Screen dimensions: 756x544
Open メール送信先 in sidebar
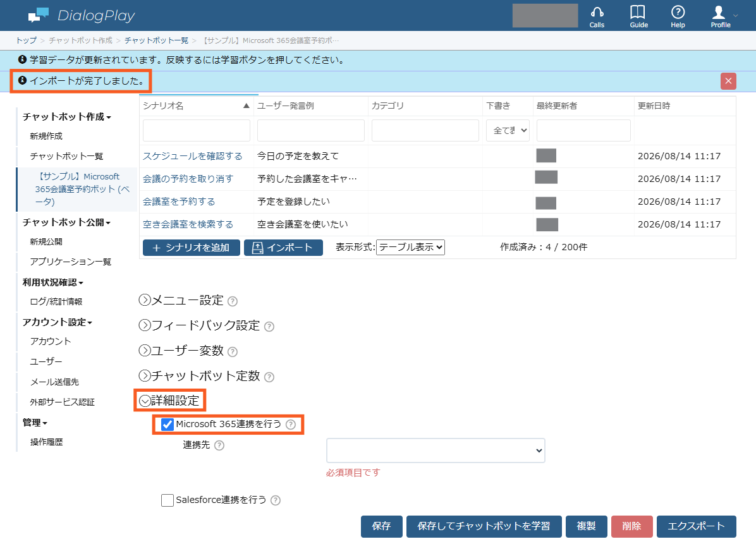54,382
